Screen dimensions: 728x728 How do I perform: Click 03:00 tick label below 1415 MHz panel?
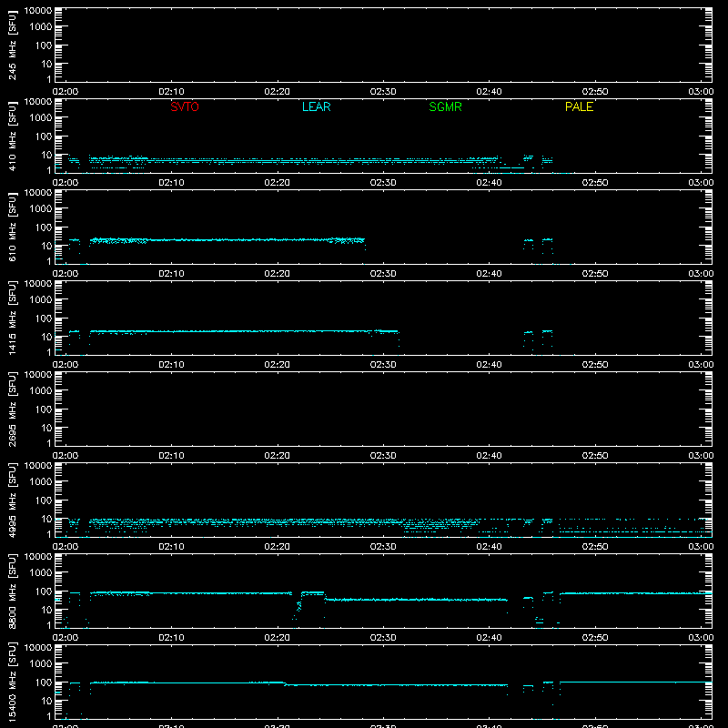click(x=701, y=365)
